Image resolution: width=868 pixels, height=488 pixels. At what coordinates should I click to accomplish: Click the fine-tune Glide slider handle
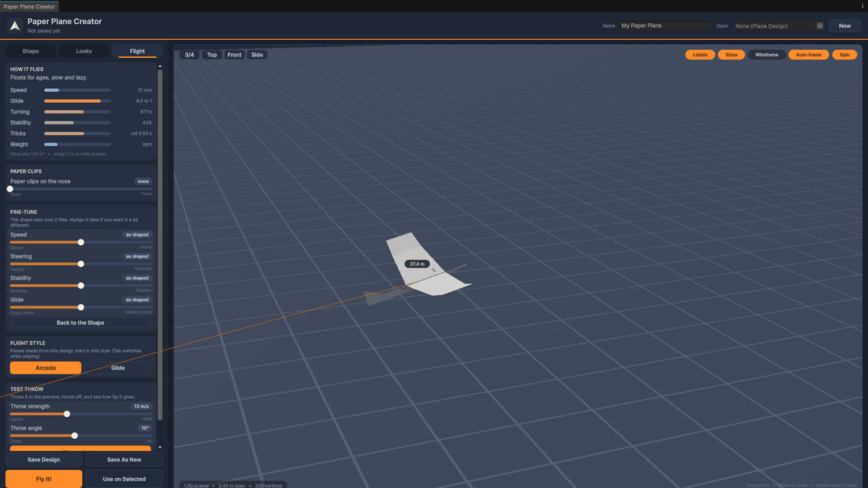coord(81,307)
